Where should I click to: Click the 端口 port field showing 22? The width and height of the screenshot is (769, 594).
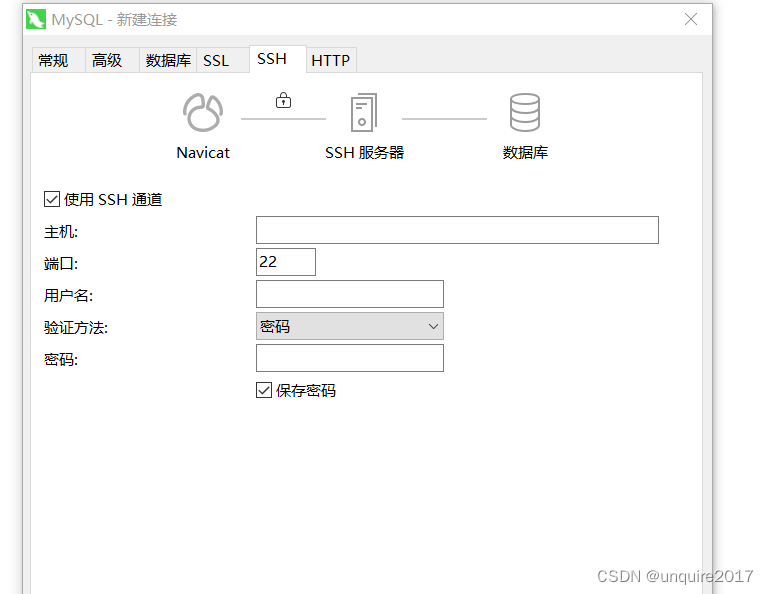(286, 262)
